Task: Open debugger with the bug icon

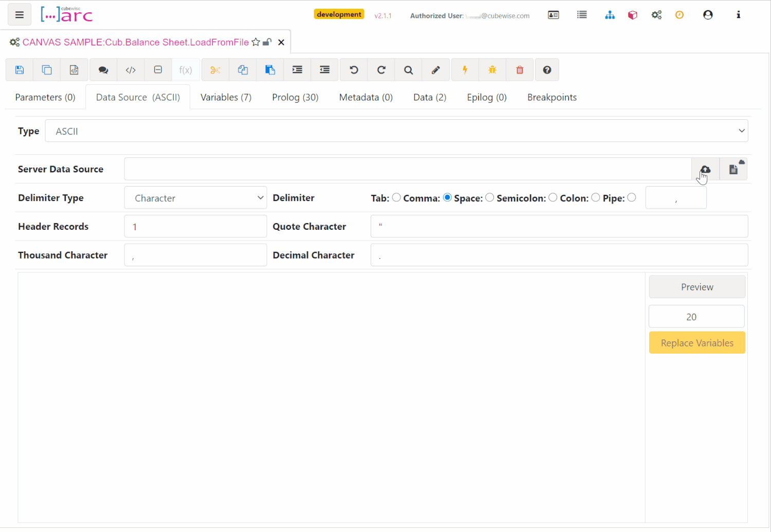Action: pos(492,70)
